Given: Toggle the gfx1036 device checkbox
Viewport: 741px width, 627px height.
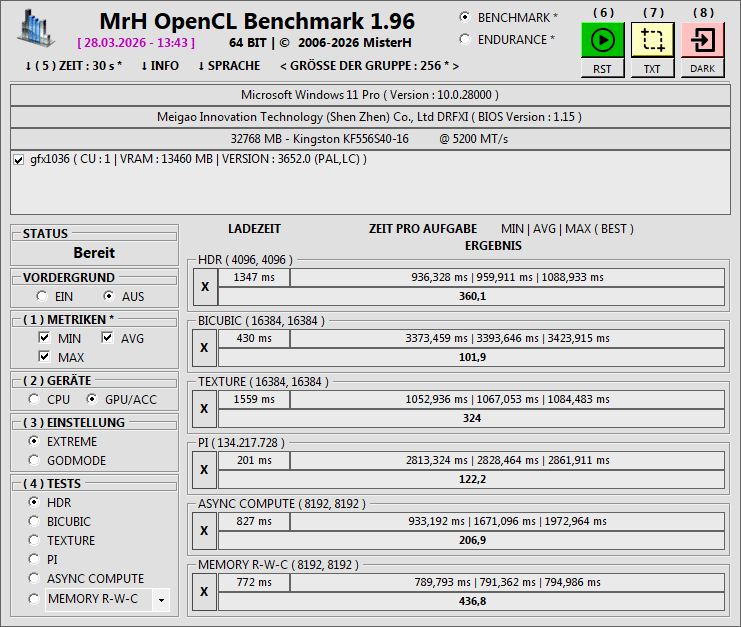Looking at the screenshot, I should click(x=18, y=160).
